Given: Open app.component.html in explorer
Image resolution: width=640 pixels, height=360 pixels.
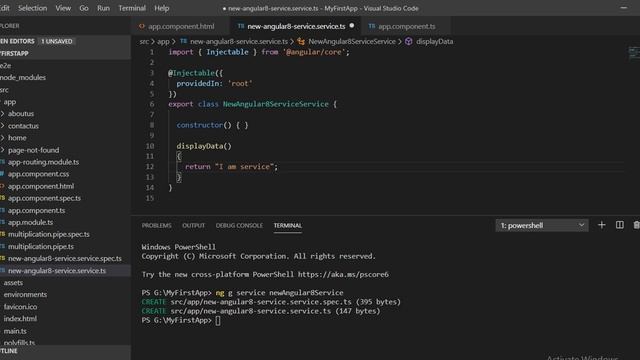Looking at the screenshot, I should pos(41,186).
